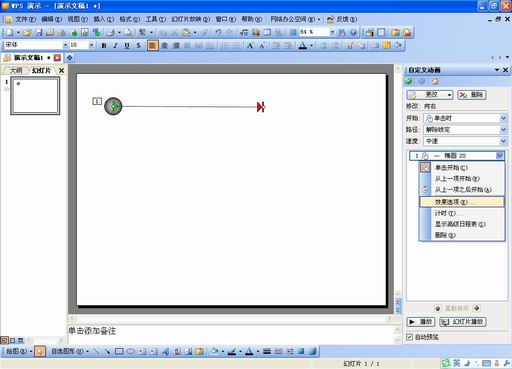Click the red end marker of motion path
Image resolution: width=512 pixels, height=369 pixels.
pos(261,107)
